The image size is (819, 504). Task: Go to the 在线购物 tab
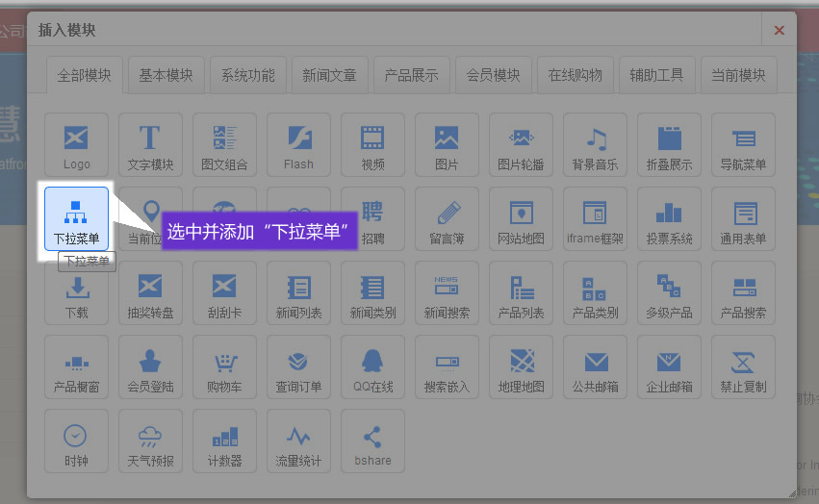point(575,75)
